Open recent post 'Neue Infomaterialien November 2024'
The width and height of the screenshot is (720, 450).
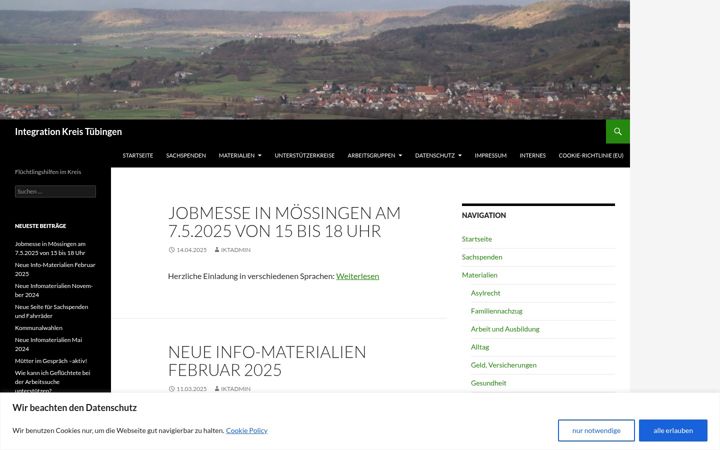point(54,290)
